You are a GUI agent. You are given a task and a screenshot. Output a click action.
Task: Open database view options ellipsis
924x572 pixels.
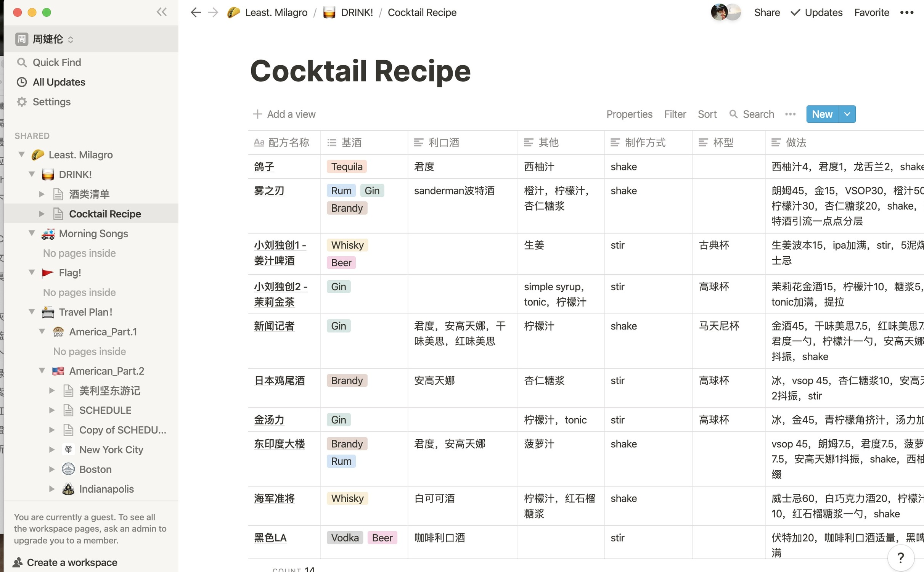pyautogui.click(x=790, y=114)
